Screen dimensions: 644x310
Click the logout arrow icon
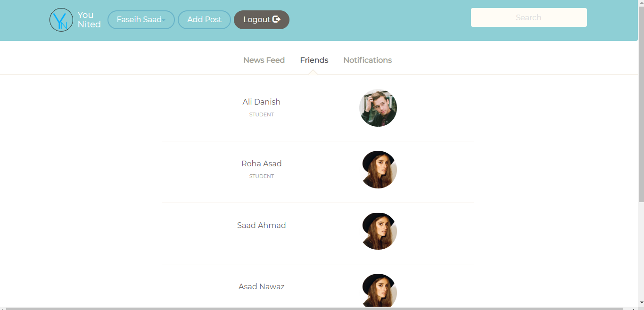[277, 19]
